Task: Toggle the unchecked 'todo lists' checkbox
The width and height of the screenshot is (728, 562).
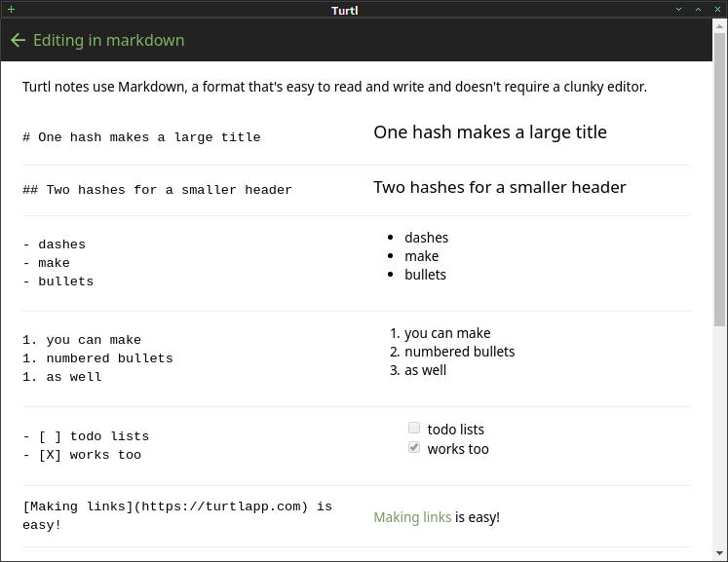Action: coord(414,428)
